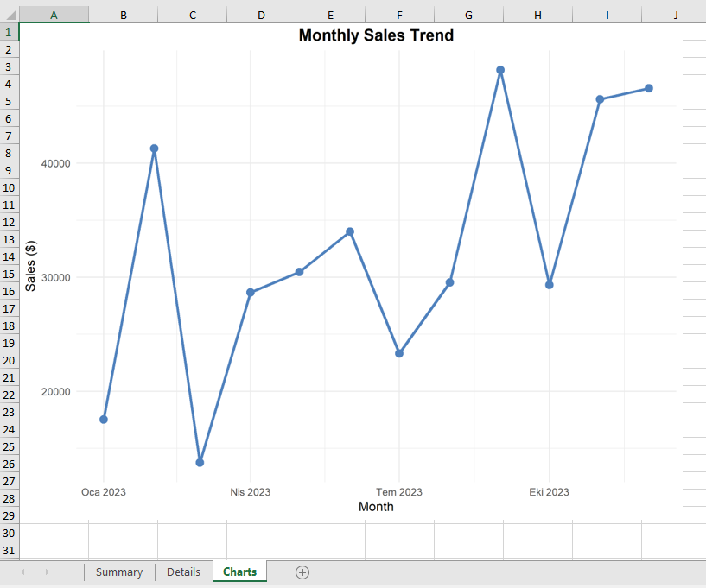Select row 30 header
Screen dimensions: 706x588
[9, 534]
